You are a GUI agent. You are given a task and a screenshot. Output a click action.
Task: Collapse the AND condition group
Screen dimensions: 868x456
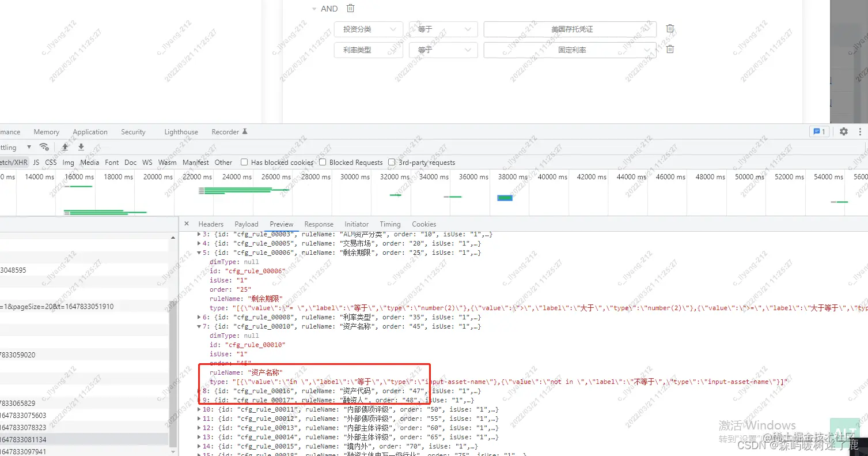(x=314, y=9)
